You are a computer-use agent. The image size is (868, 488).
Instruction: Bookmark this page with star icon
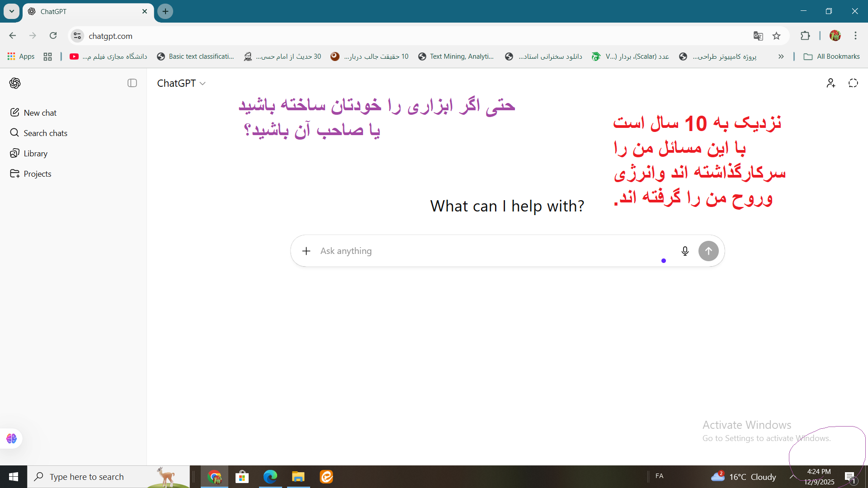777,36
